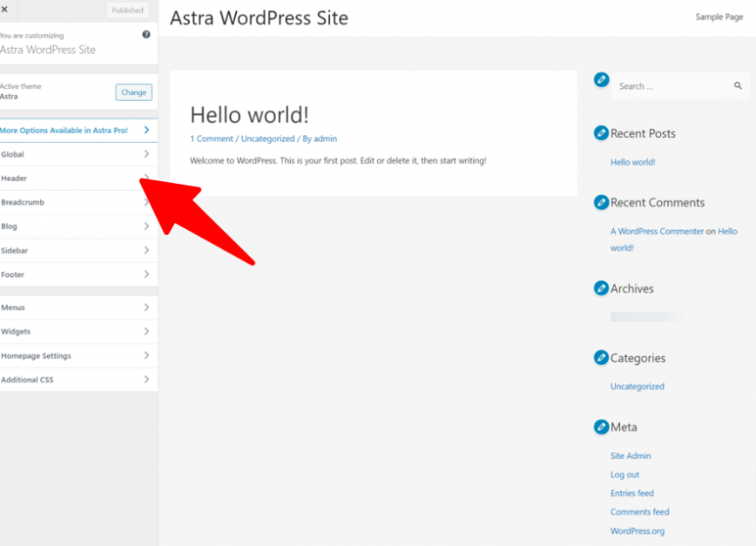Image resolution: width=756 pixels, height=546 pixels.
Task: Click the magnifier search icon
Action: click(738, 86)
